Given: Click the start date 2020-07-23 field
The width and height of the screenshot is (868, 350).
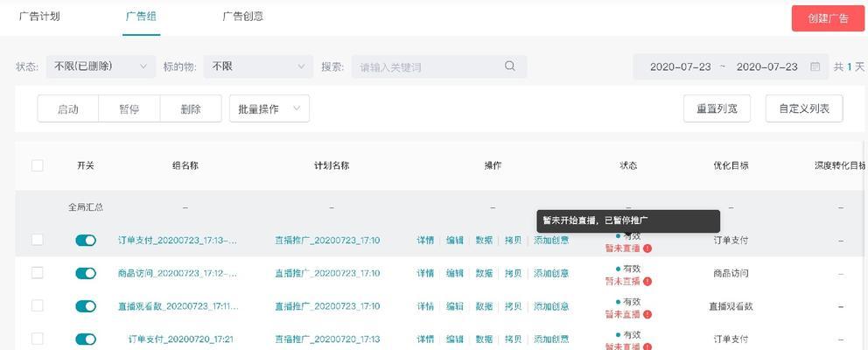Looking at the screenshot, I should click(681, 67).
